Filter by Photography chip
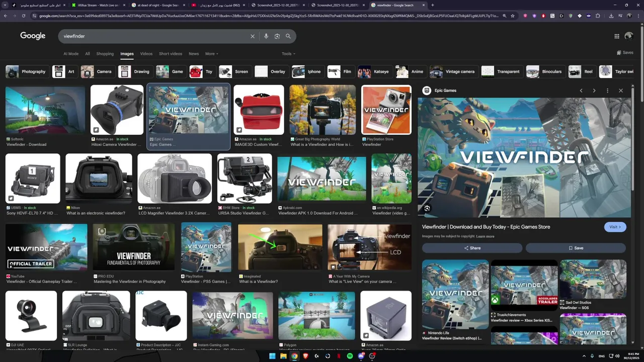This screenshot has height=362, width=644. pos(26,71)
